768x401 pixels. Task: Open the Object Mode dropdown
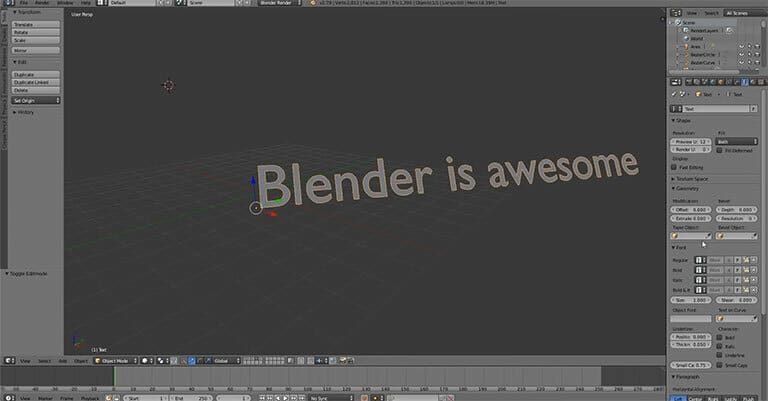click(116, 361)
